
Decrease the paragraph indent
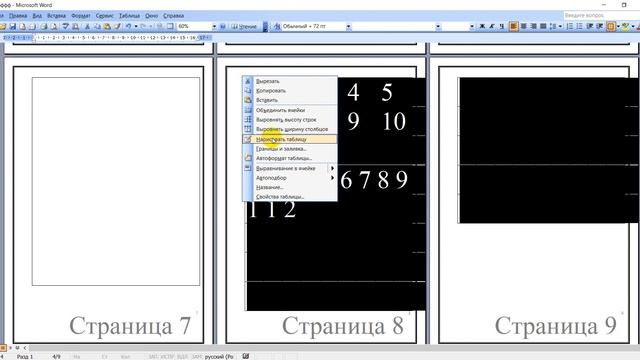pos(590,27)
